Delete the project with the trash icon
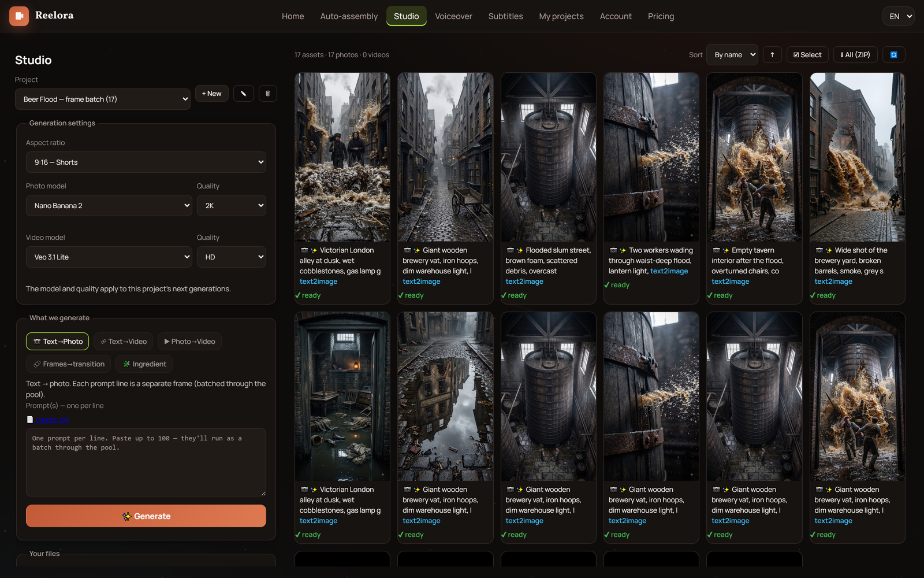 point(267,94)
